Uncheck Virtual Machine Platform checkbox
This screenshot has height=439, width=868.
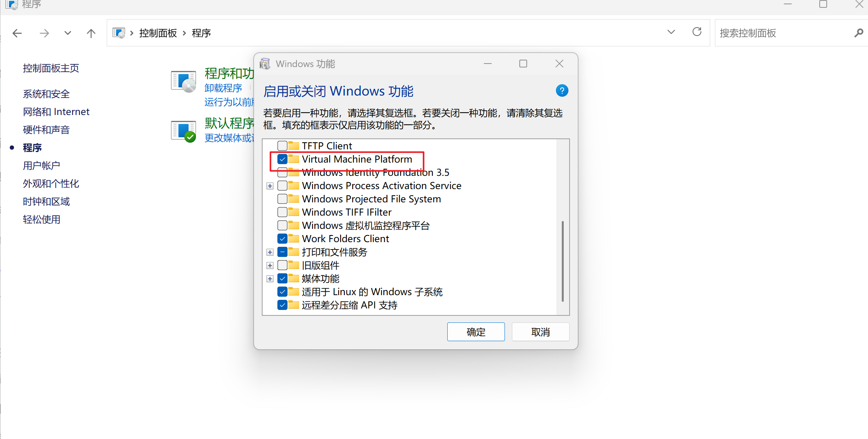pyautogui.click(x=282, y=159)
